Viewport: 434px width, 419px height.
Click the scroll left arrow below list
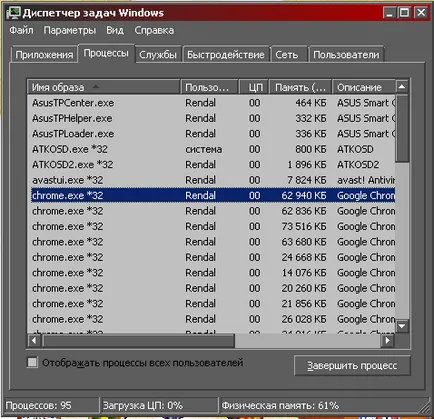tap(34, 341)
